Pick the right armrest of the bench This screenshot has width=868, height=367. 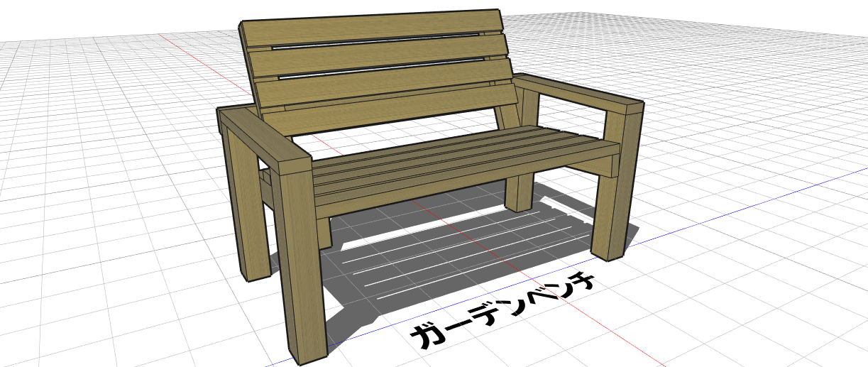[x=578, y=93]
